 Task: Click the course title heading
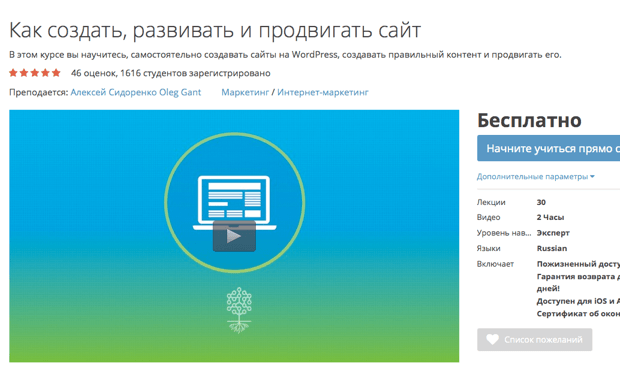[x=215, y=30]
